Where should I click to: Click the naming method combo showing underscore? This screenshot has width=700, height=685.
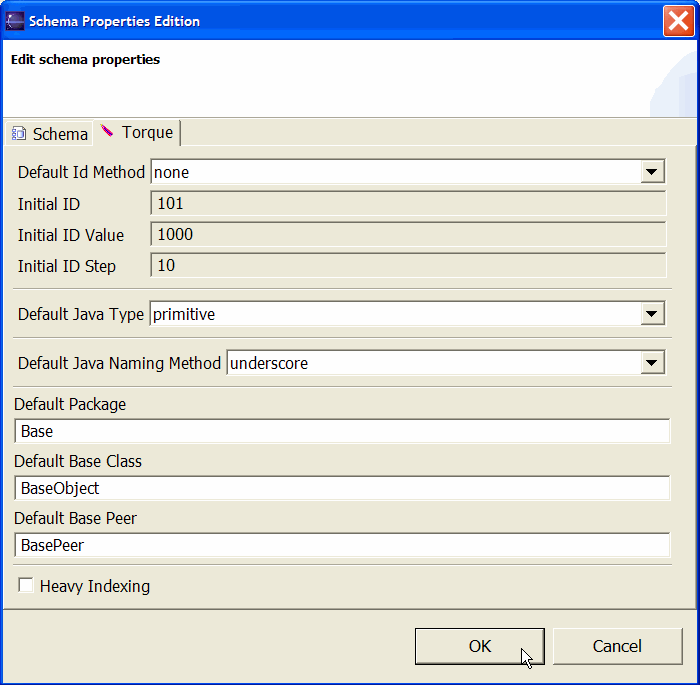tap(446, 363)
